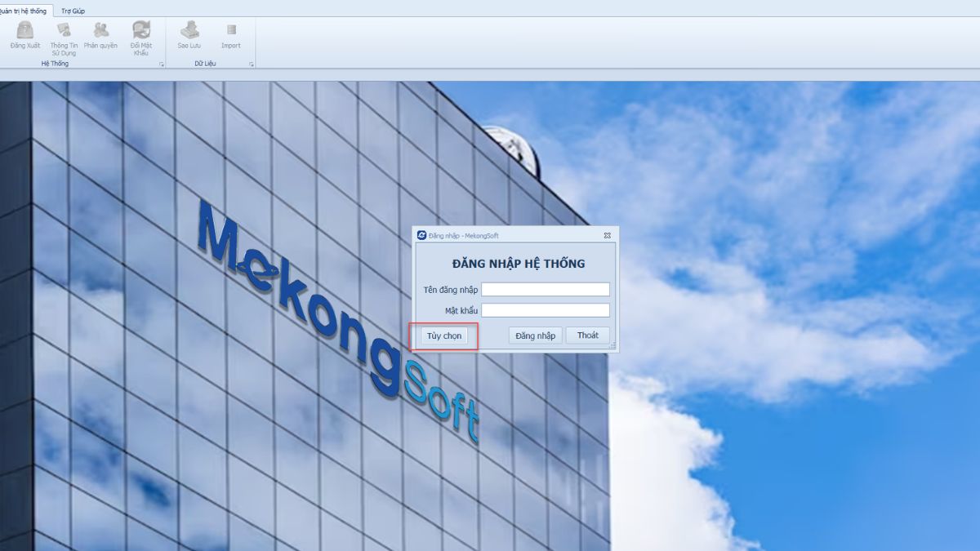Open the Quản trị hệ thống ribbon tab
Screen dimensions: 980x551
pos(24,11)
